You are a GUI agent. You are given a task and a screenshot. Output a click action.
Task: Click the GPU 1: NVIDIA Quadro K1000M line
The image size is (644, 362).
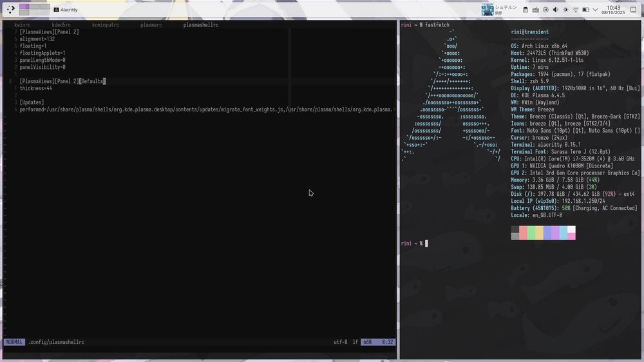pyautogui.click(x=562, y=166)
